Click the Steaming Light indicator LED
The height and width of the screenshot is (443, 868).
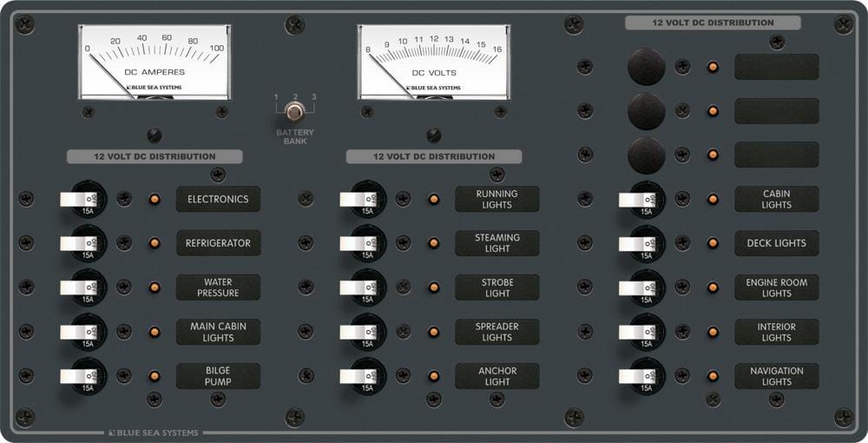click(x=434, y=243)
